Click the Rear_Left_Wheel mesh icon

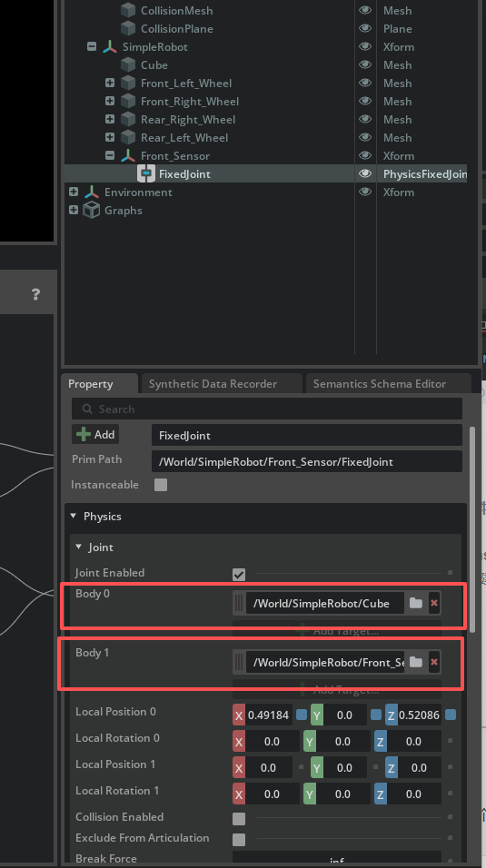coord(128,138)
